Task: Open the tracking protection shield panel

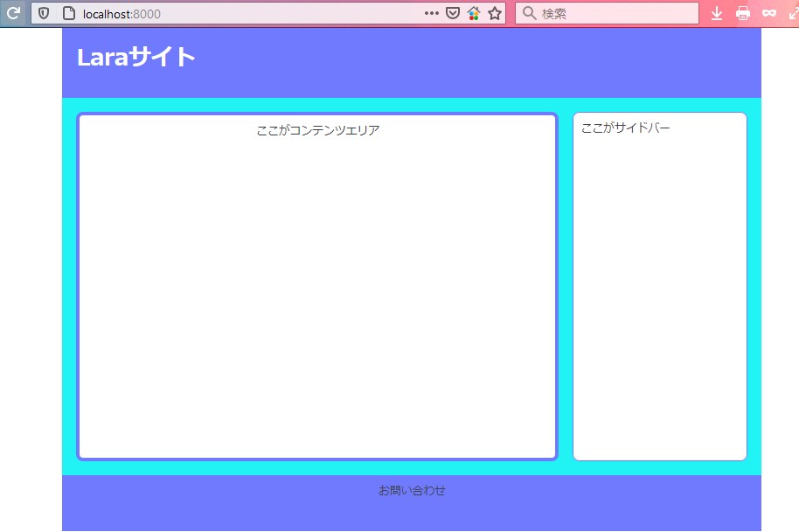Action: 44,13
